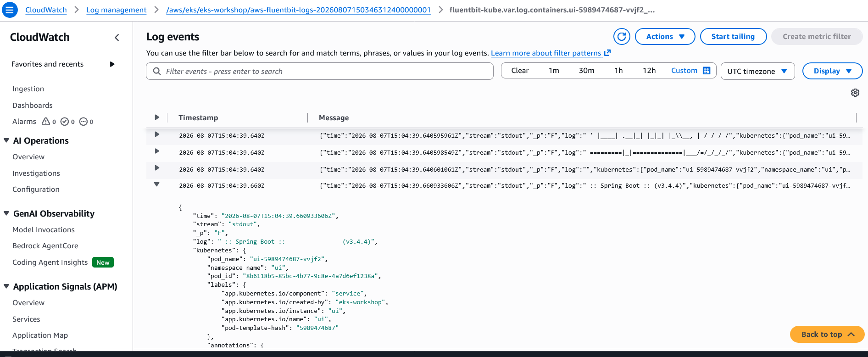Viewport: 868px width, 357px height.
Task: Open Services under Application Signals
Action: [26, 319]
